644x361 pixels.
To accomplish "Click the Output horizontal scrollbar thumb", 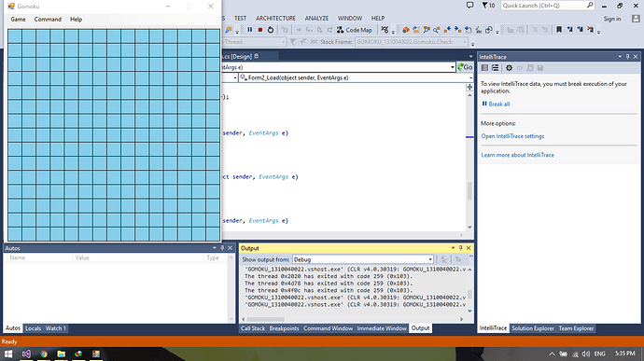I will [x=265, y=319].
